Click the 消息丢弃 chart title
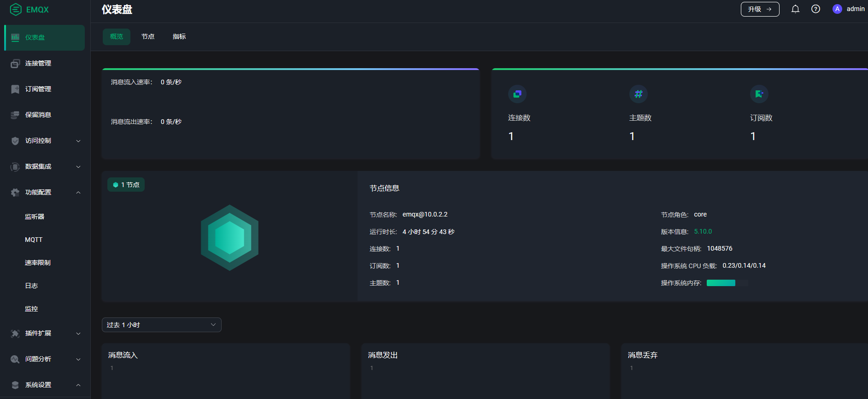 click(x=643, y=355)
